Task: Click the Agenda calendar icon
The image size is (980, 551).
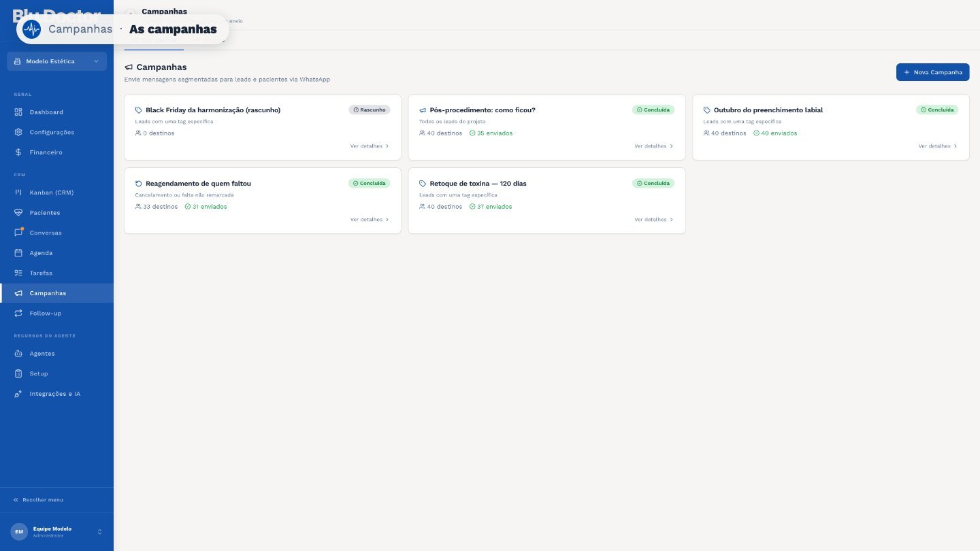Action: (18, 253)
